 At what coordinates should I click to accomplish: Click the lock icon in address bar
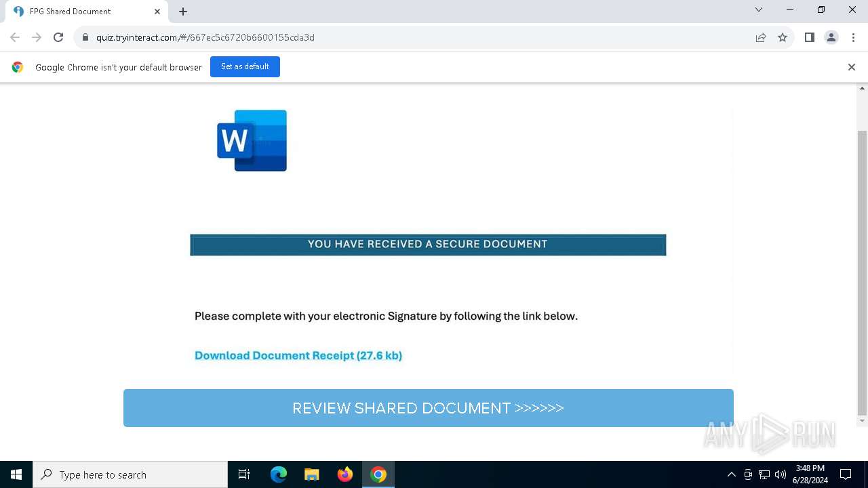[x=85, y=37]
